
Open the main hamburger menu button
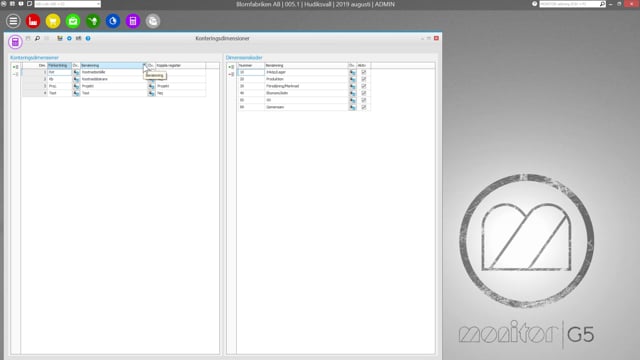pyautogui.click(x=13, y=21)
